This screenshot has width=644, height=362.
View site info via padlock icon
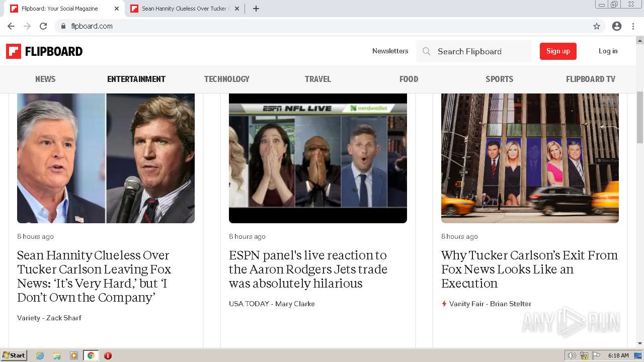pyautogui.click(x=63, y=26)
